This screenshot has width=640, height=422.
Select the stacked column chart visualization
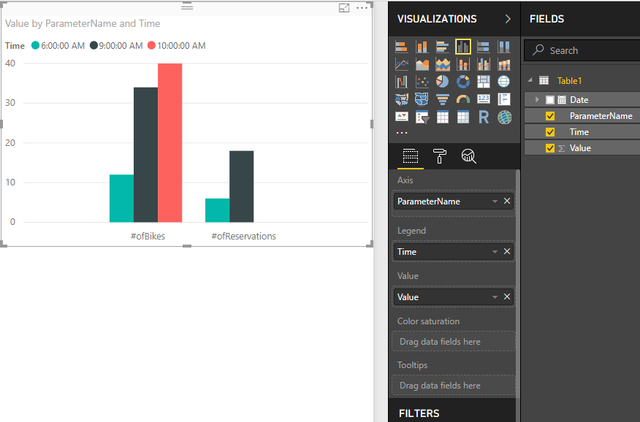[422, 47]
